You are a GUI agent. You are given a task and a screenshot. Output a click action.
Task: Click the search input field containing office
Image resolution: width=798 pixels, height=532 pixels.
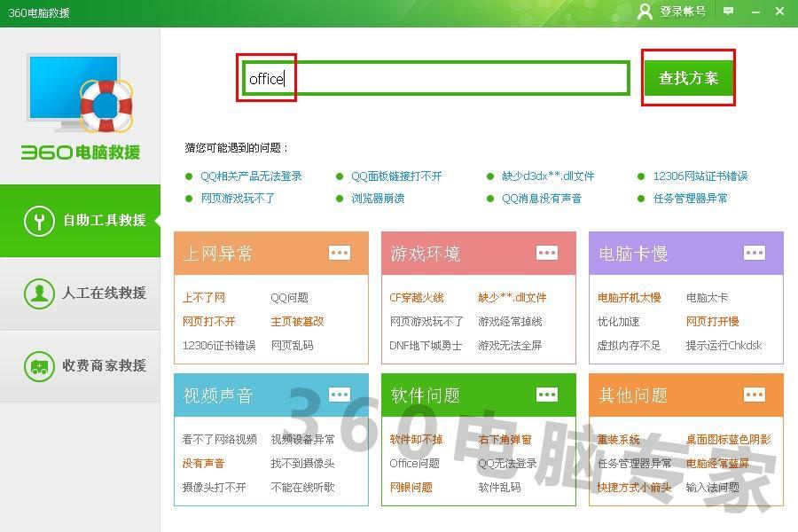click(x=435, y=78)
